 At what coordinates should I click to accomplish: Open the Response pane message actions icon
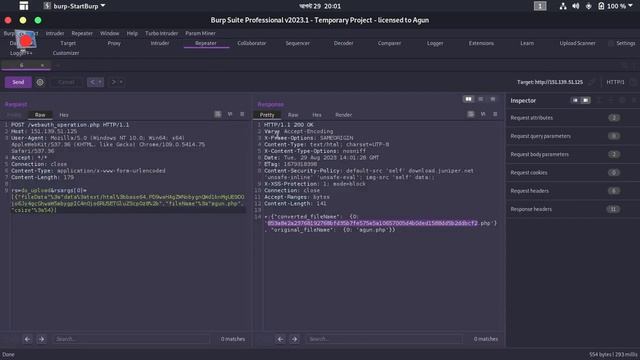[x=471, y=114]
